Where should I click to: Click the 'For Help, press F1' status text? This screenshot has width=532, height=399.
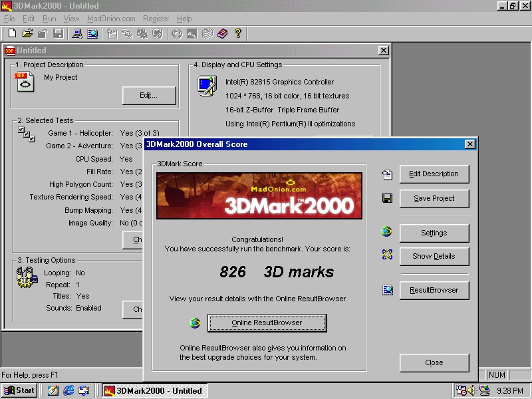[30, 375]
